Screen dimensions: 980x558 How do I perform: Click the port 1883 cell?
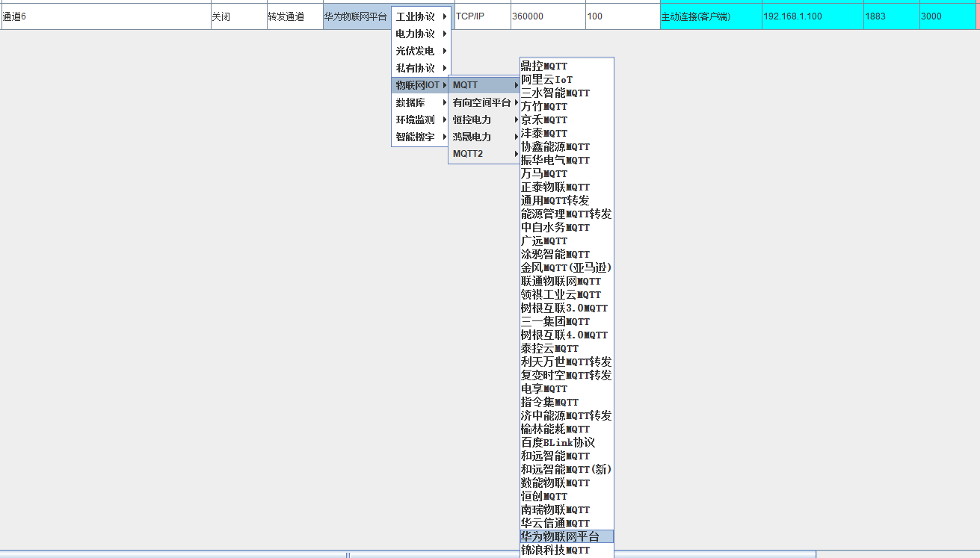[891, 16]
